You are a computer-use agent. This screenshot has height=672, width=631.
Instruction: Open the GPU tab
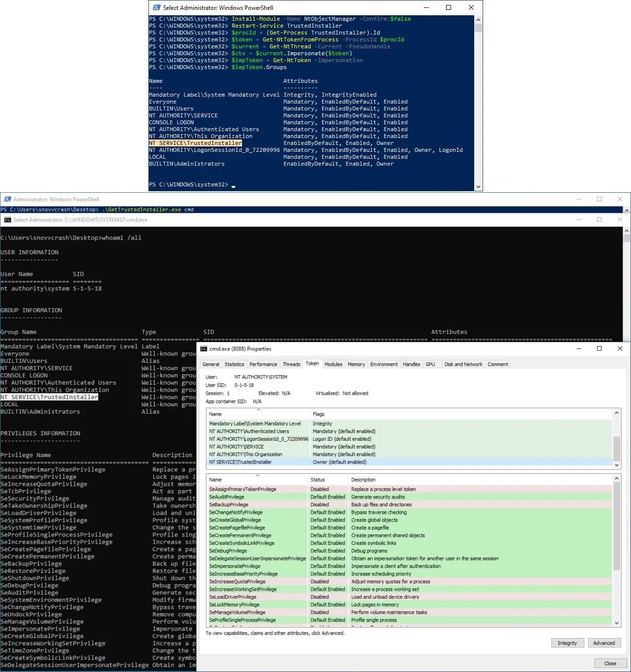coord(430,364)
